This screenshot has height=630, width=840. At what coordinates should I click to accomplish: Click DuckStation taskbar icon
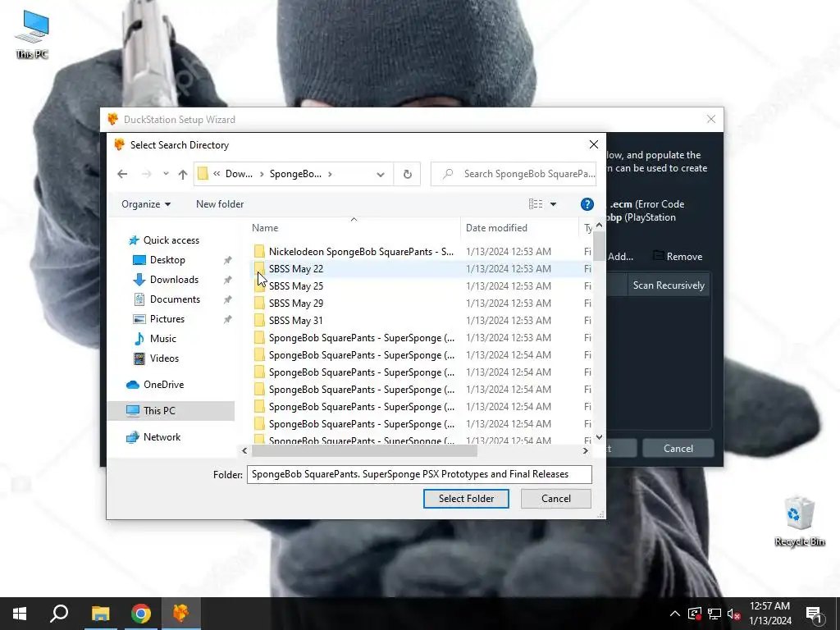tap(181, 614)
